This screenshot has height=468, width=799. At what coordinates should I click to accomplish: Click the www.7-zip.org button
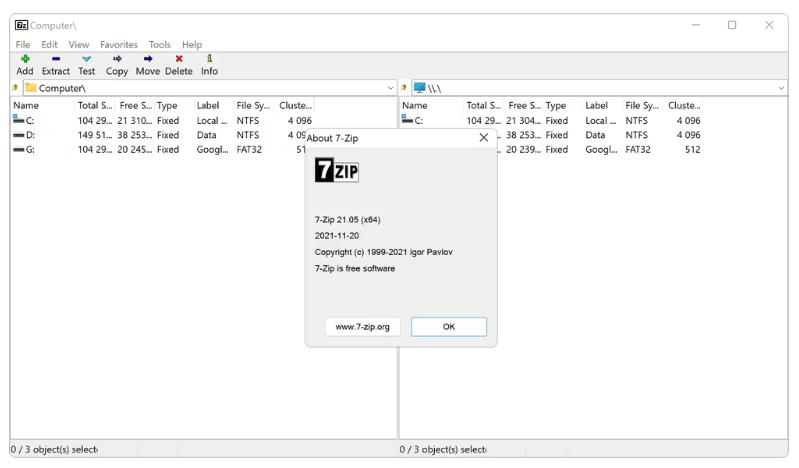tap(363, 327)
